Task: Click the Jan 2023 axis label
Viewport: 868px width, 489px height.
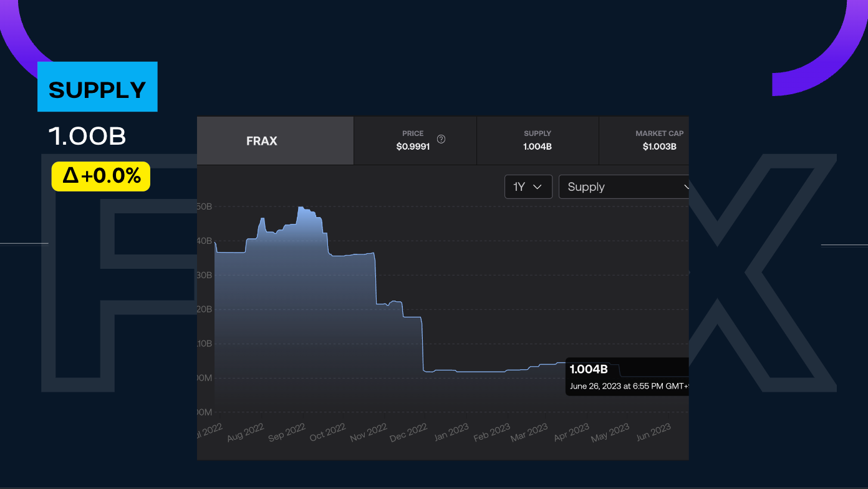Action: coord(451,432)
